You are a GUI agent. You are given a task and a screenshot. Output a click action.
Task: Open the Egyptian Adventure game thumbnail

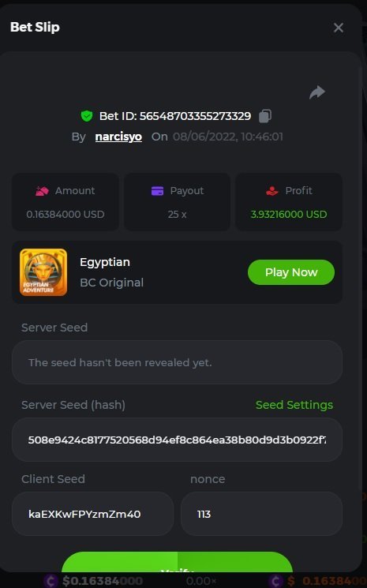[43, 272]
